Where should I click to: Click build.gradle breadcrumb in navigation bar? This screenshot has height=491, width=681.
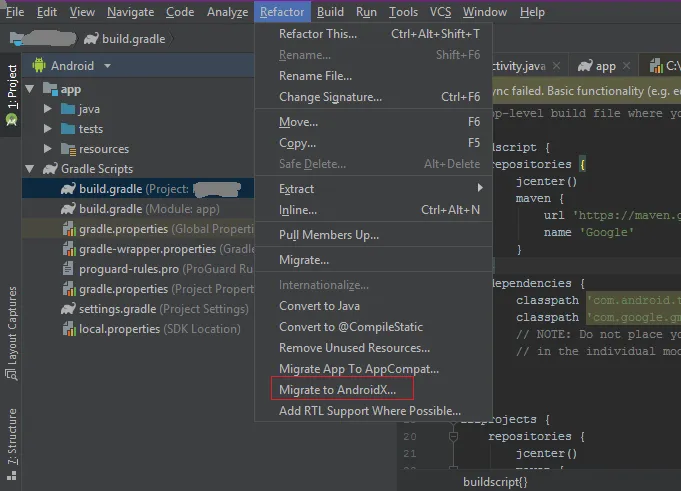coord(125,39)
